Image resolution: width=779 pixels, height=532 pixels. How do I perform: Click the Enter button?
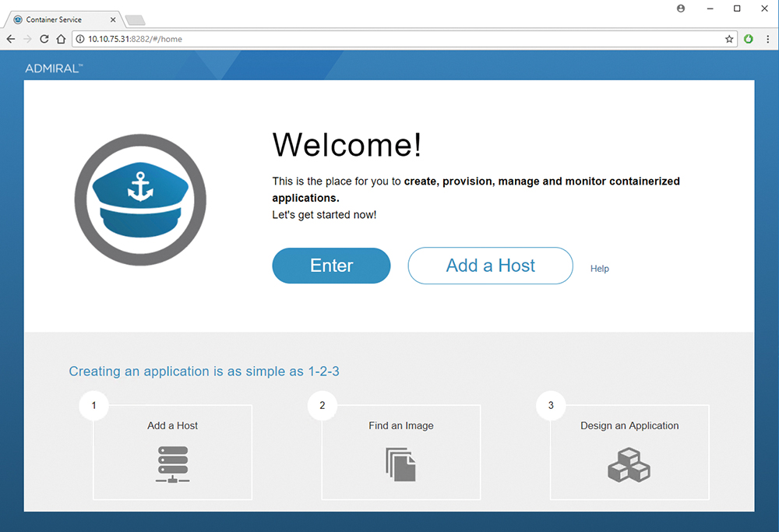[x=331, y=266]
